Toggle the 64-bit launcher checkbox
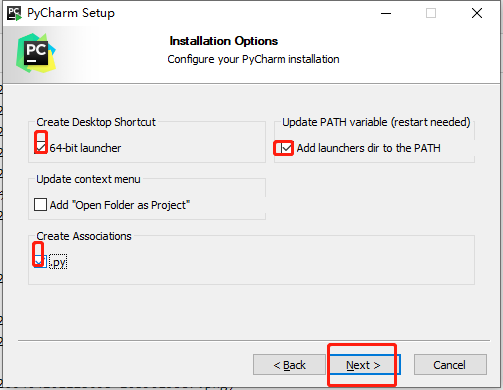Viewport: 503px width, 390px height. tap(40, 147)
